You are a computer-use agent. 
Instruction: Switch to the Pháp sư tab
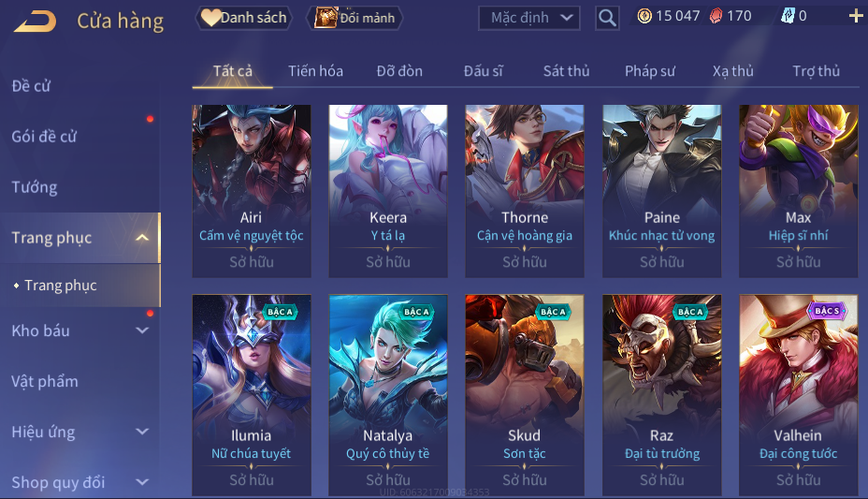click(650, 71)
